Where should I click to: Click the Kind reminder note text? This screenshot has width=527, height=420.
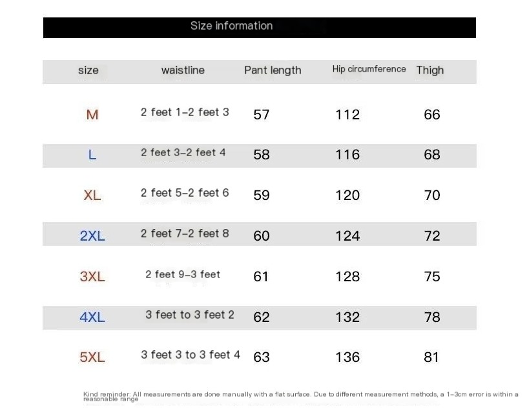[301, 397]
